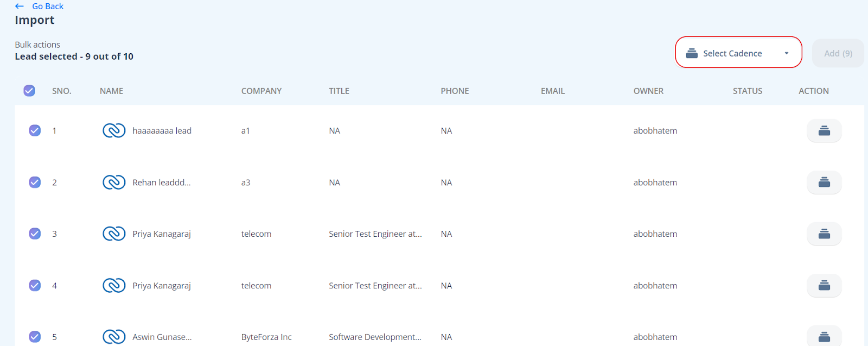Click integration icon next to Aswin Gunase

[114, 337]
